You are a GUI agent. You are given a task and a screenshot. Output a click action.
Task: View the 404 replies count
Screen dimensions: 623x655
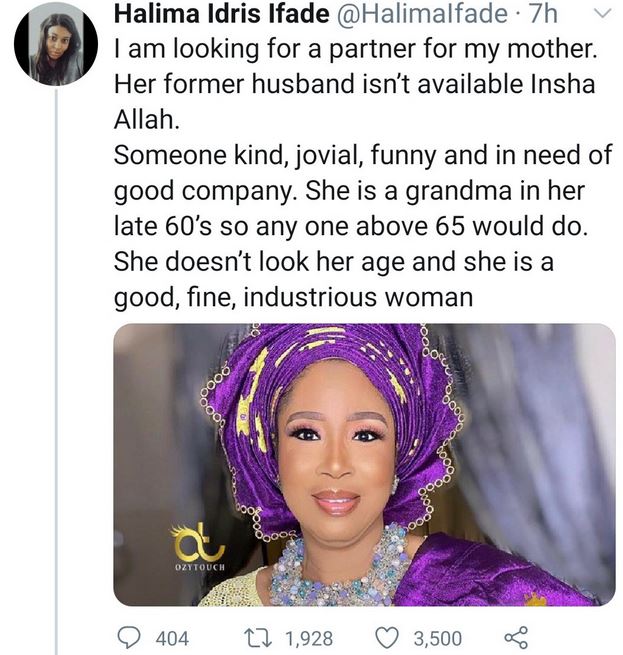(x=173, y=638)
